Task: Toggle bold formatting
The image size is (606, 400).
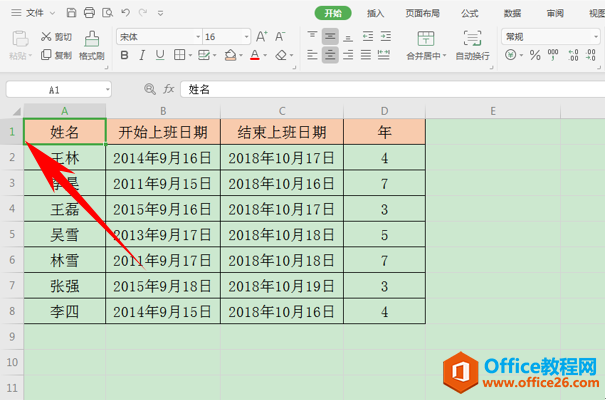Action: [122, 55]
